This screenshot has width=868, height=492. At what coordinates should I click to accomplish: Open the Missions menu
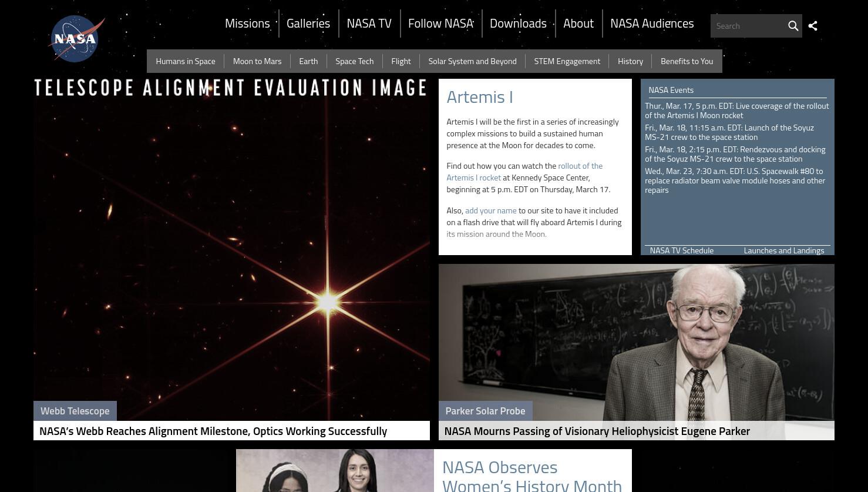(x=247, y=24)
